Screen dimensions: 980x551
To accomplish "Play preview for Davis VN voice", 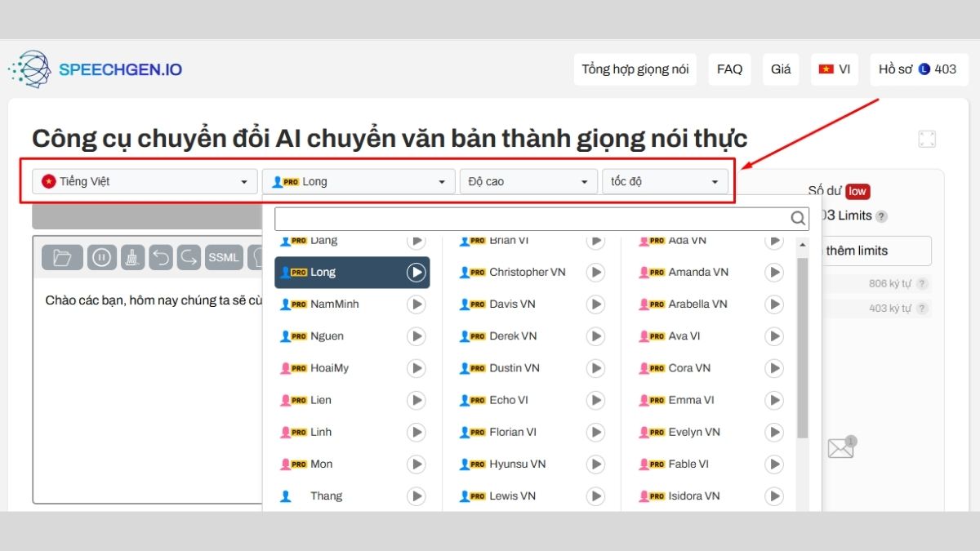I will click(595, 304).
